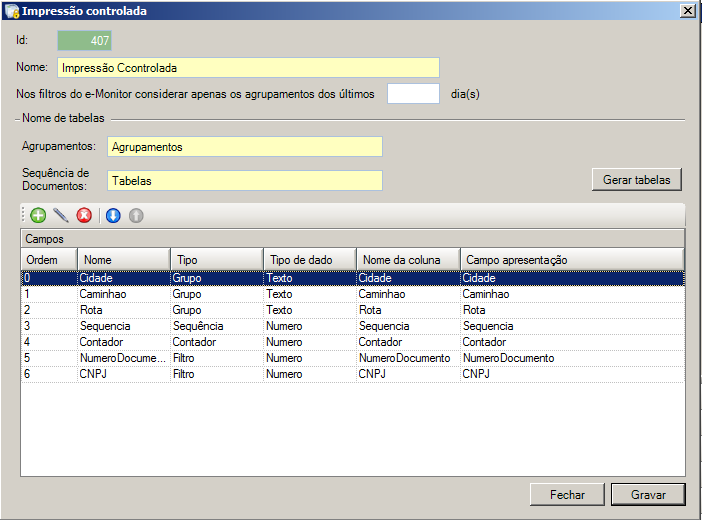Click the Fechar button
This screenshot has width=702, height=520.
[x=567, y=494]
